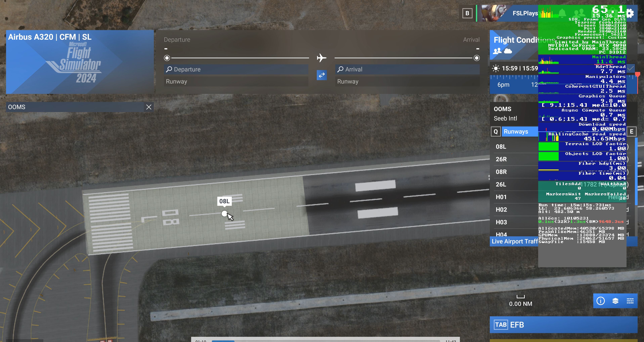Open the map layers icon
The width and height of the screenshot is (644, 342).
615,301
